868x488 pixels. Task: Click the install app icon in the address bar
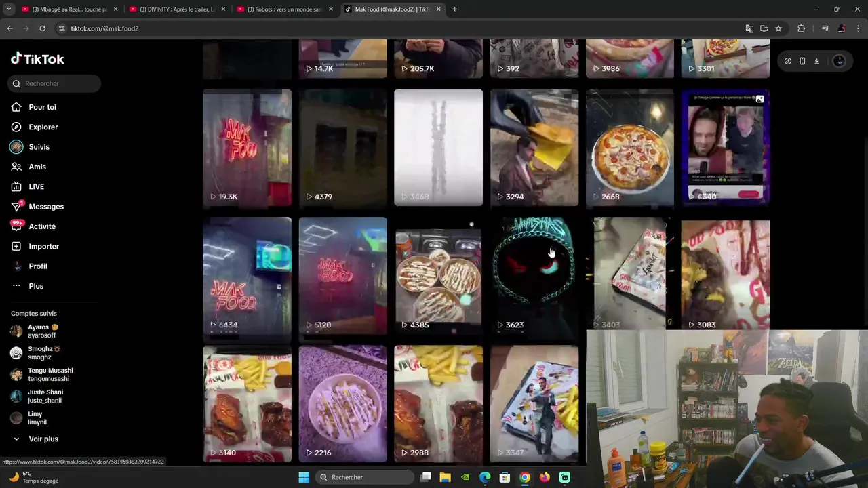coord(764,28)
